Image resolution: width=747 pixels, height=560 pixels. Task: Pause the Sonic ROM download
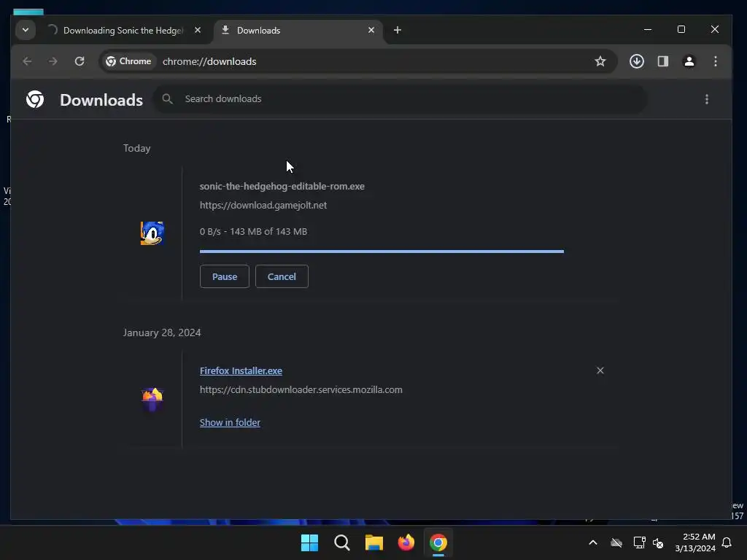(225, 276)
